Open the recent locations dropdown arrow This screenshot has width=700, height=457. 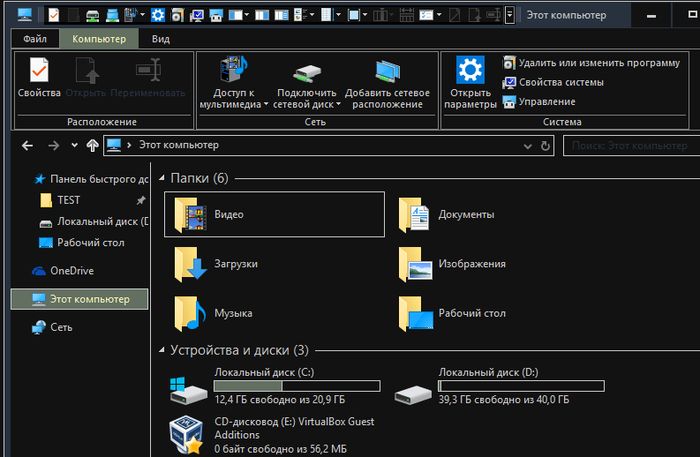point(74,146)
